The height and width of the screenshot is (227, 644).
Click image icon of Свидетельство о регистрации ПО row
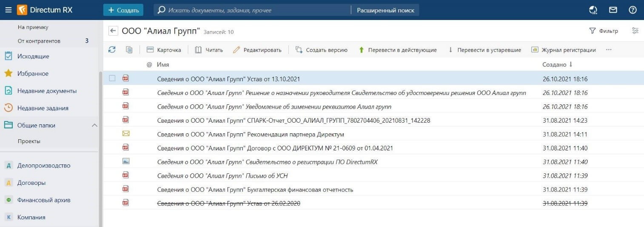pos(125,161)
